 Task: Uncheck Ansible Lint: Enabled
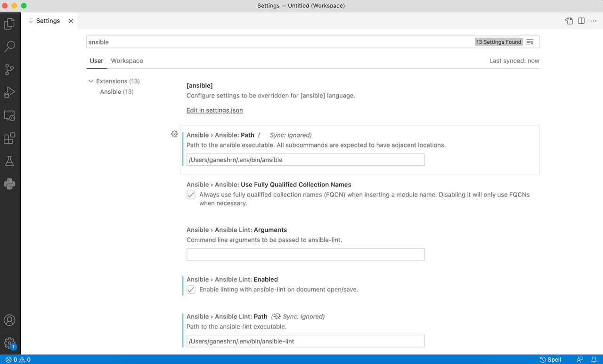[191, 289]
